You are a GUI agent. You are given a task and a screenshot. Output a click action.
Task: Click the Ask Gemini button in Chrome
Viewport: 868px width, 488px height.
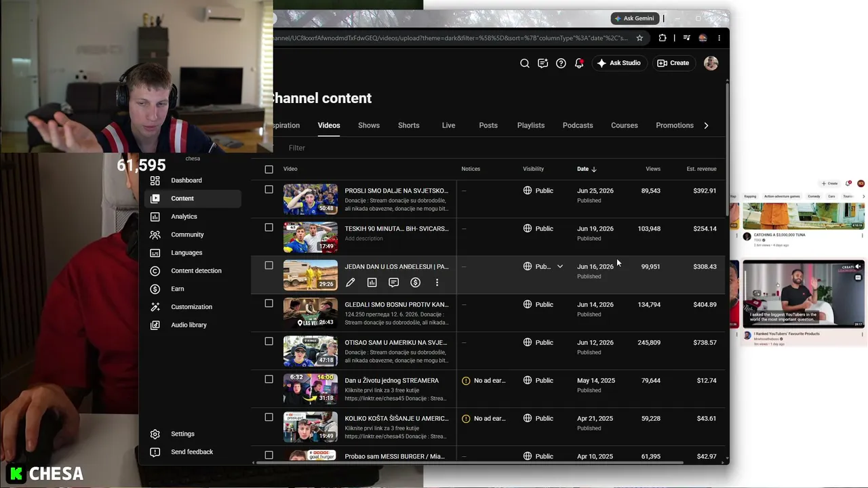634,18
